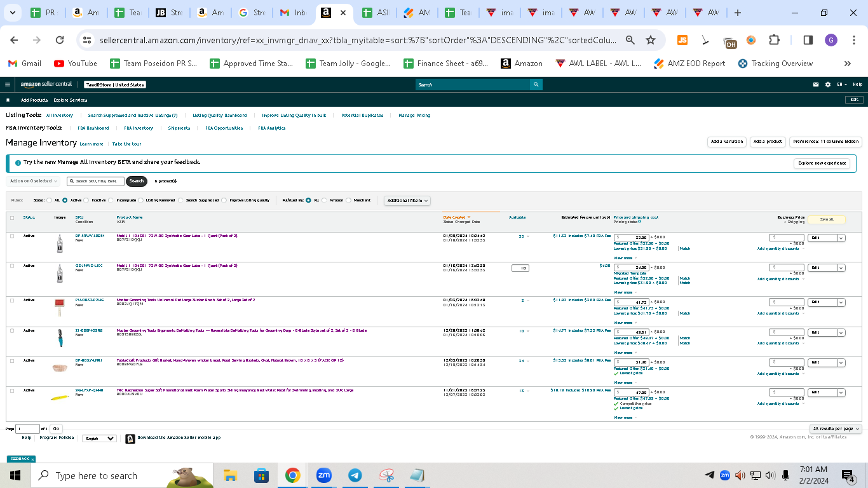Click the price field showing 32.00

[631, 237]
